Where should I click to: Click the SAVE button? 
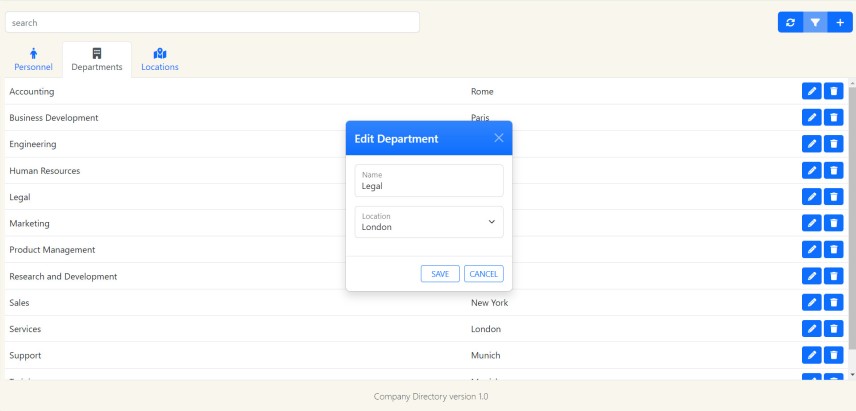[x=440, y=274]
